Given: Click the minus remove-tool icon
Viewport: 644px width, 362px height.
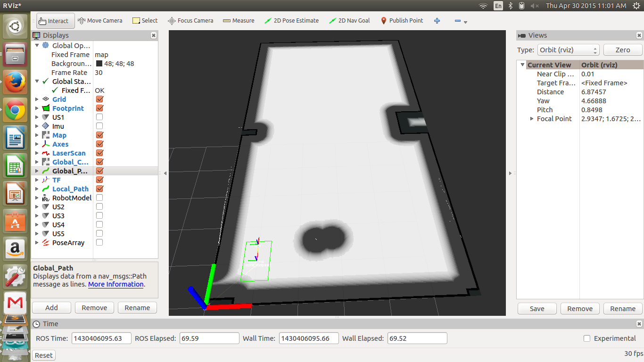Looking at the screenshot, I should click(457, 21).
